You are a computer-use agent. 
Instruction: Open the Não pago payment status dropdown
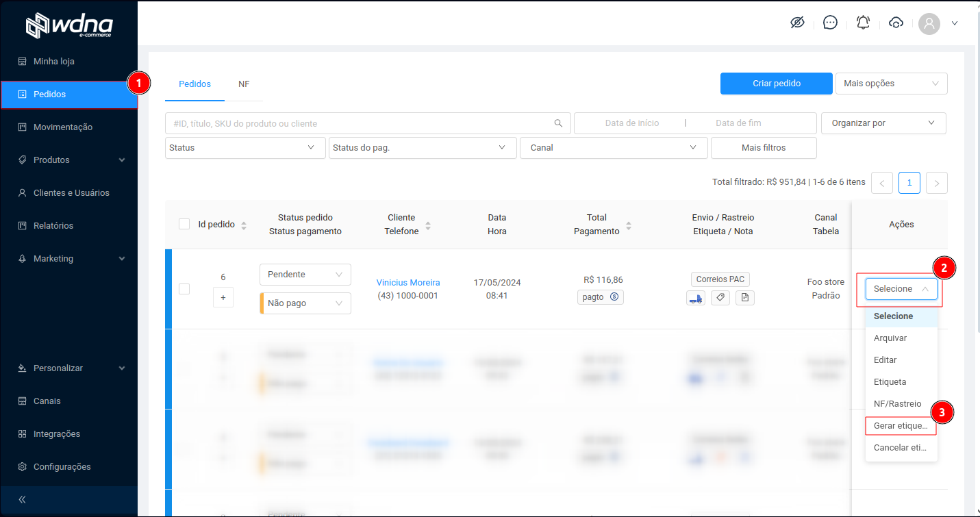pos(305,303)
